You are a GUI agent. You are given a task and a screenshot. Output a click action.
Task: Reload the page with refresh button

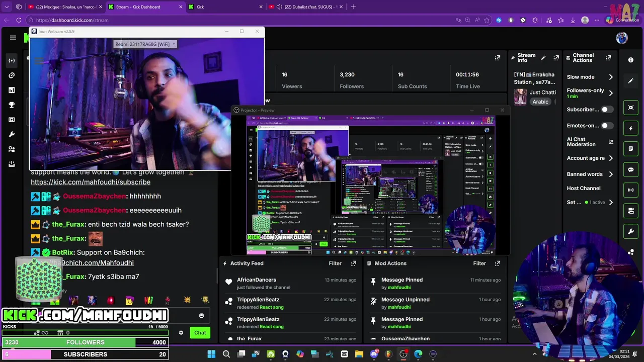click(x=19, y=20)
